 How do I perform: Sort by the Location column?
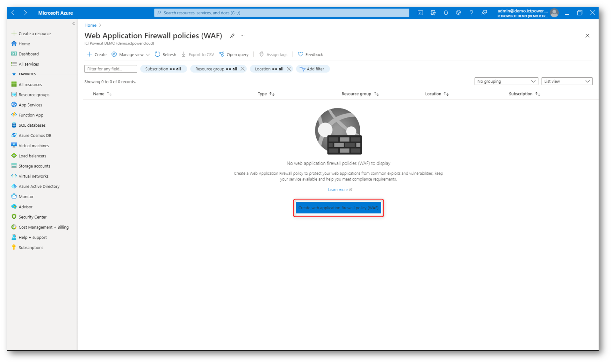[x=437, y=94]
